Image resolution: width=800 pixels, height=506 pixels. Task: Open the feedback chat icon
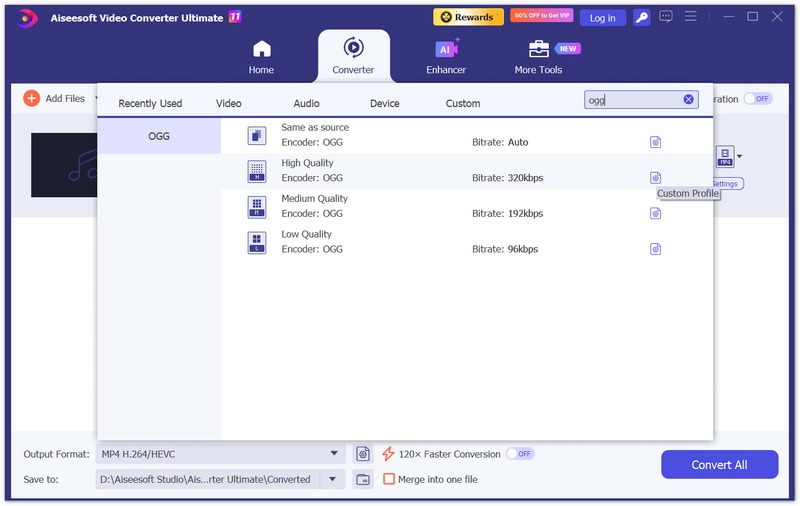665,17
